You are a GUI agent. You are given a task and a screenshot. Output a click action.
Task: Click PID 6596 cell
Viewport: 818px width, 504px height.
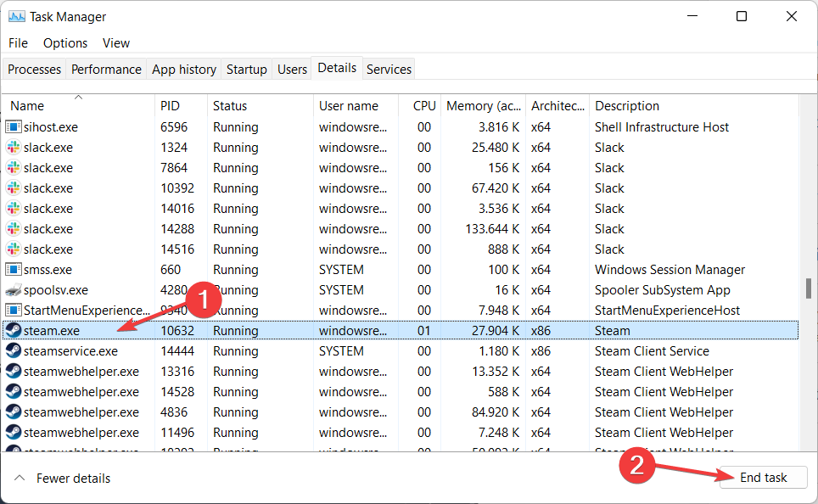pyautogui.click(x=174, y=127)
